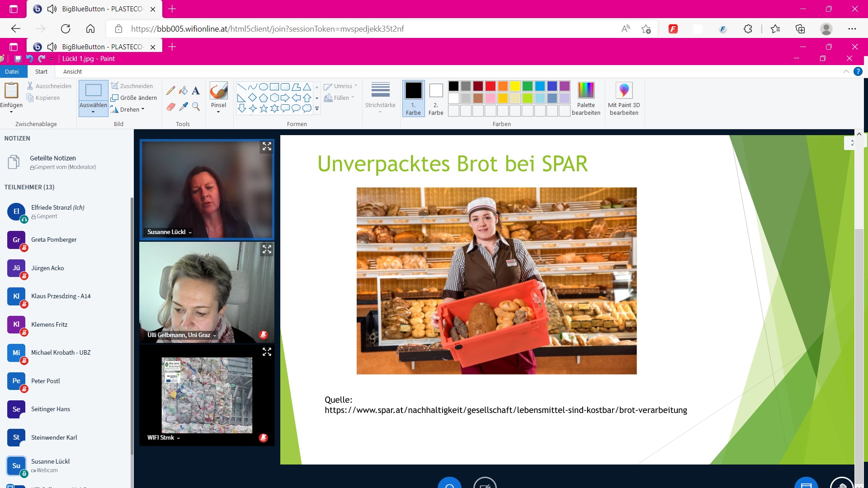This screenshot has height=488, width=868.
Task: Select the Pencil tool in Paint
Action: click(x=170, y=90)
